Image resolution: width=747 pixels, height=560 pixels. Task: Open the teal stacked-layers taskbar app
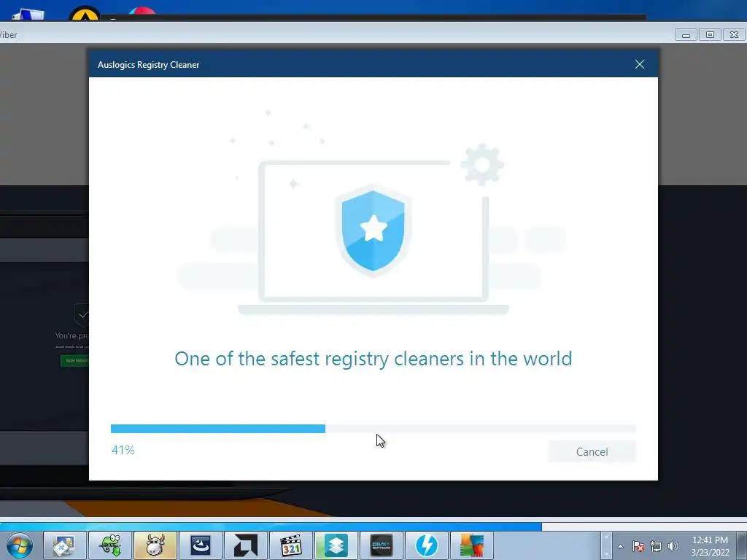[x=336, y=545]
